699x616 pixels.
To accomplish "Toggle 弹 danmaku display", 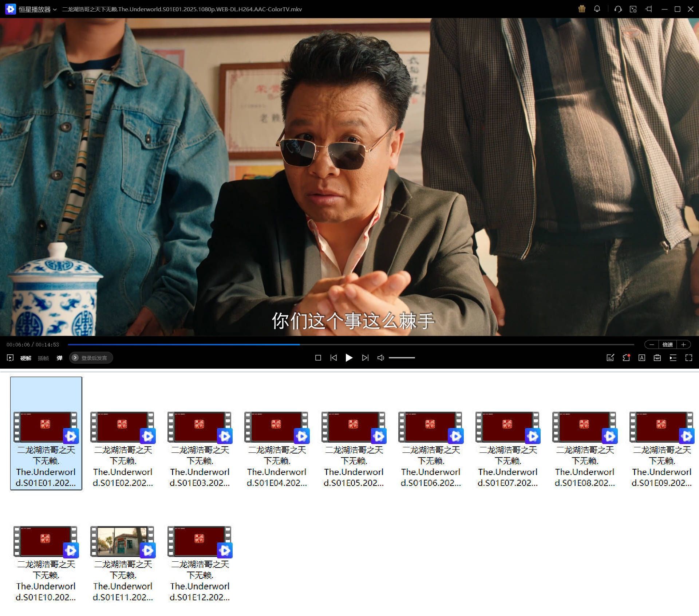I will (x=59, y=358).
